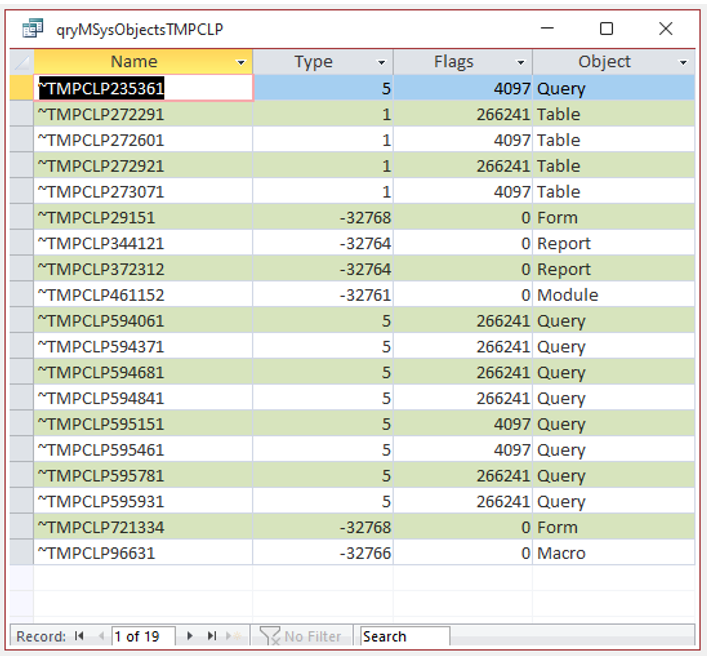
Task: Click the cell ~TMPCLP235361
Action: coord(143,88)
